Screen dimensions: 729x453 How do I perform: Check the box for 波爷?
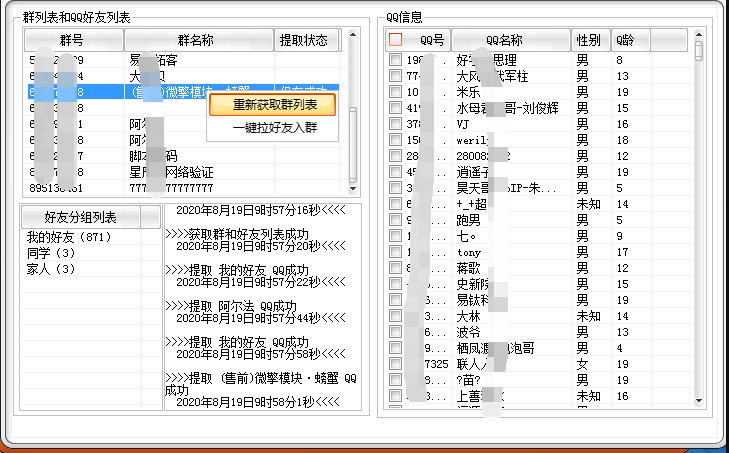(396, 332)
